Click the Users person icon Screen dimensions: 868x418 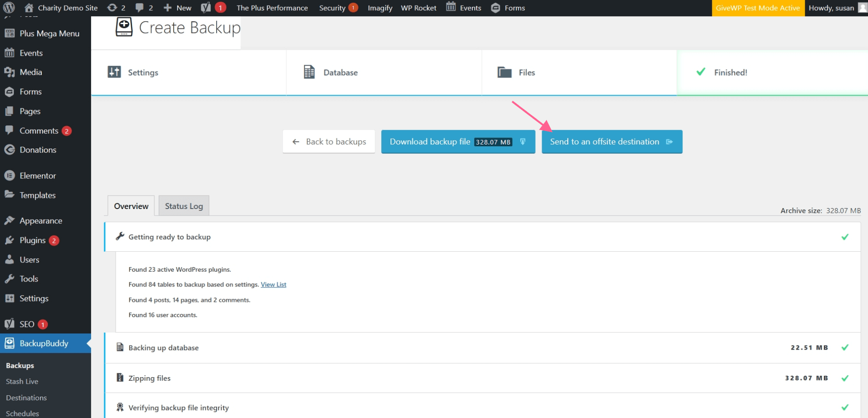tap(9, 260)
